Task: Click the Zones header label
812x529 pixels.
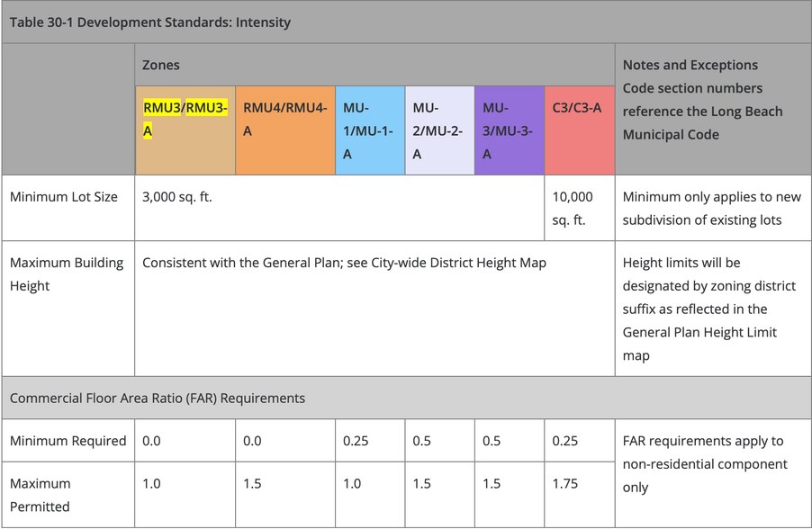Action: (x=161, y=65)
